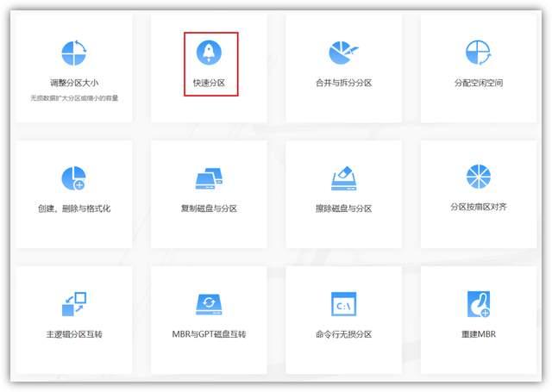Click the 合并与拆分分区 label
552x392 pixels.
[343, 83]
